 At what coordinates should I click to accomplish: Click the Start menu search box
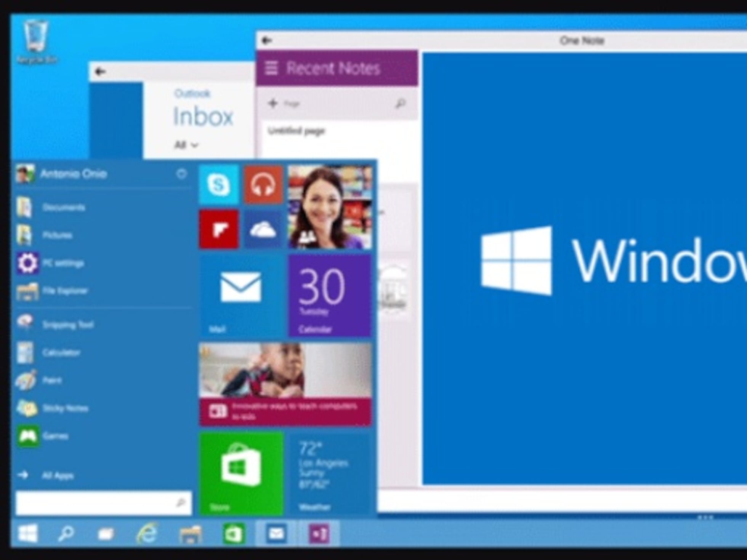click(104, 503)
